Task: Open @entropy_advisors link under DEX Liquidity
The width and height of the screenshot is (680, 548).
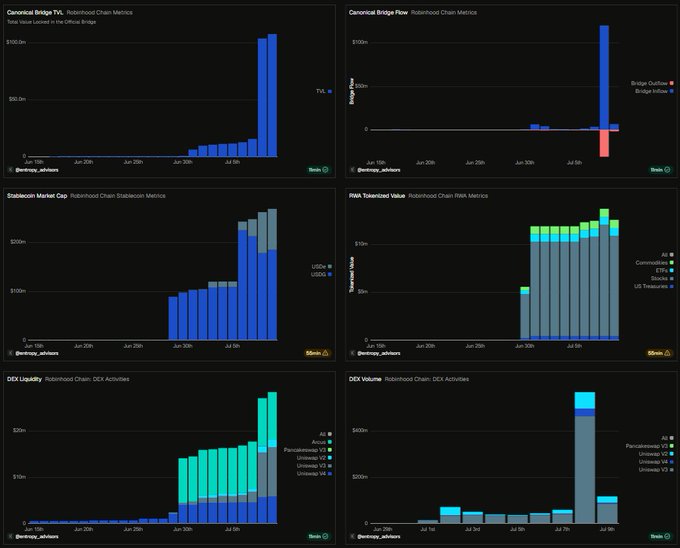Action: (37, 537)
